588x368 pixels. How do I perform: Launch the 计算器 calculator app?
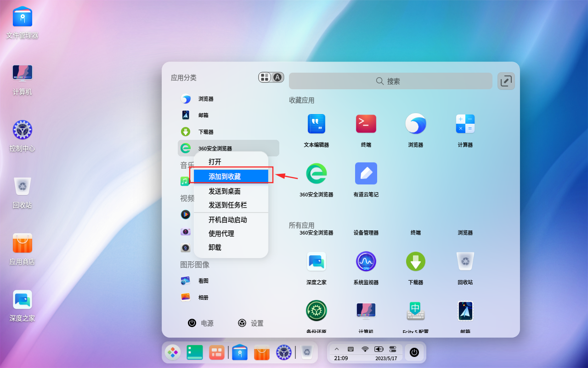[x=465, y=123]
